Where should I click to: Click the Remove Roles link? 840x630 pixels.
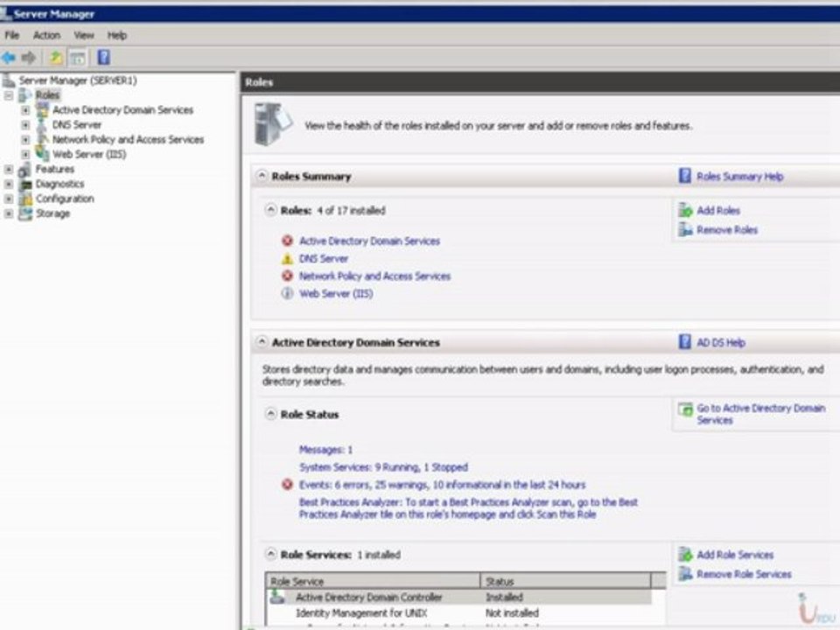(727, 230)
